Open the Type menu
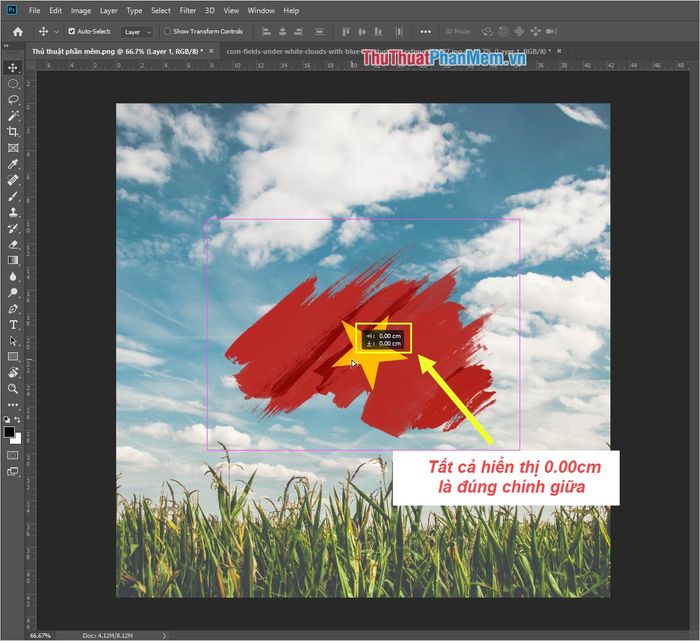The image size is (700, 641). point(134,10)
